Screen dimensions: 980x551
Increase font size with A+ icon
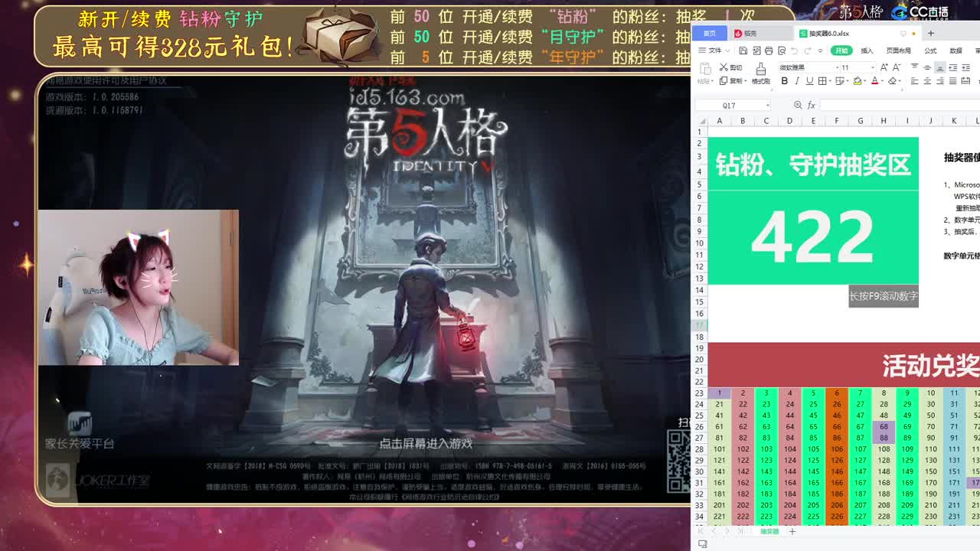coord(884,67)
